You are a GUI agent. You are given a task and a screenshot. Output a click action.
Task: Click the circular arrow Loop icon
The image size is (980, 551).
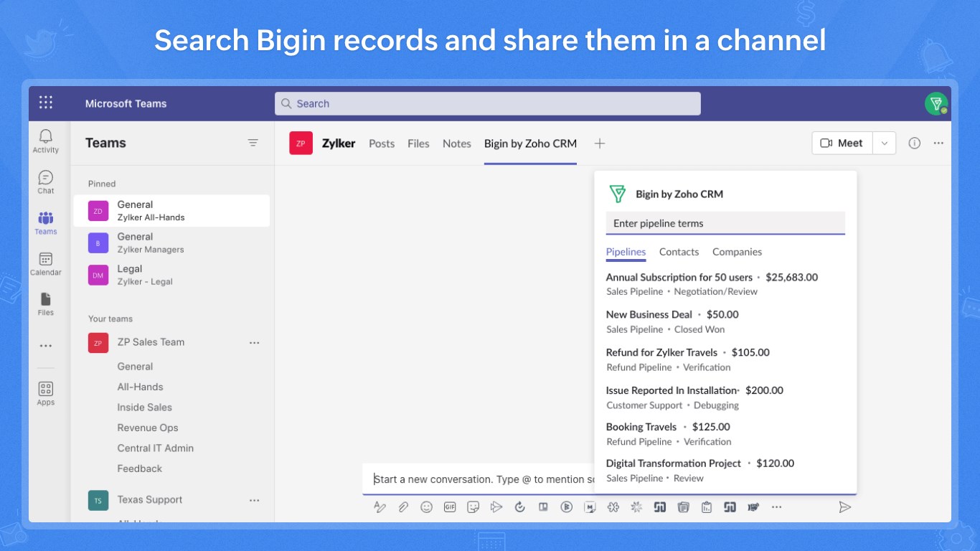point(520,507)
